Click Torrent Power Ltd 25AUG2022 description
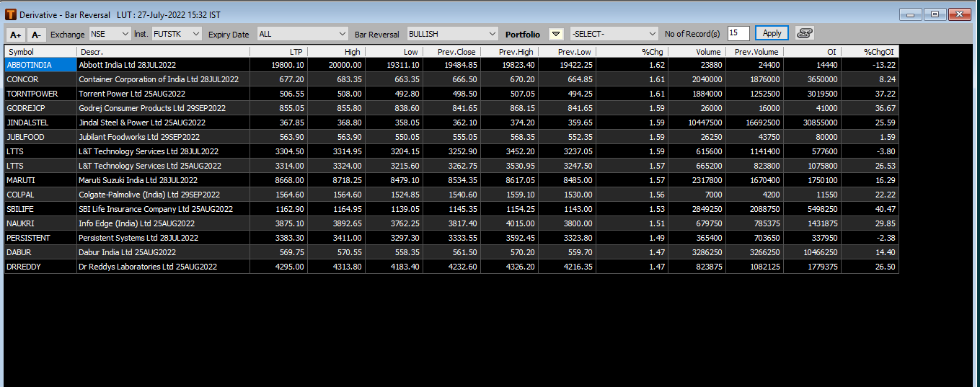Viewport: 980px width, 387px height. click(163, 94)
